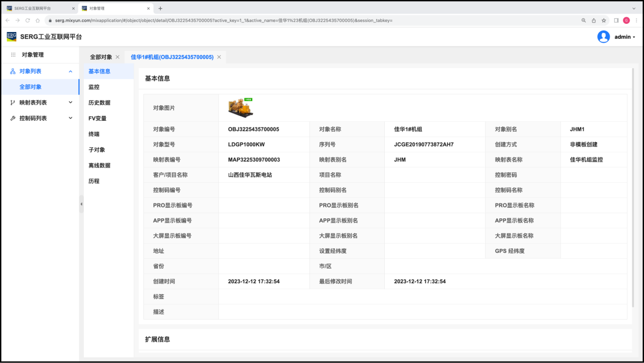Click the browser home icon
Screen dimensions: 644x363
click(38, 20)
